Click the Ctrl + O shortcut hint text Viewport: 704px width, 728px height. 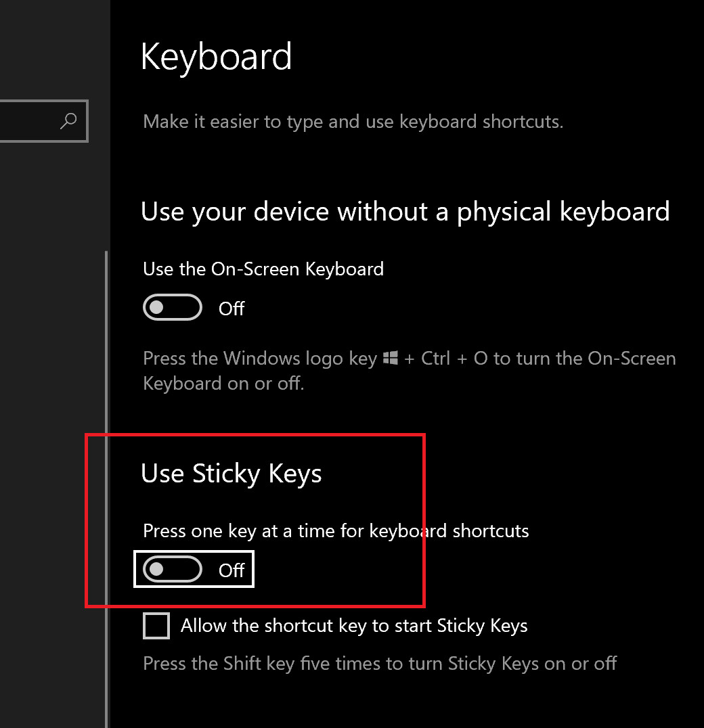(454, 359)
